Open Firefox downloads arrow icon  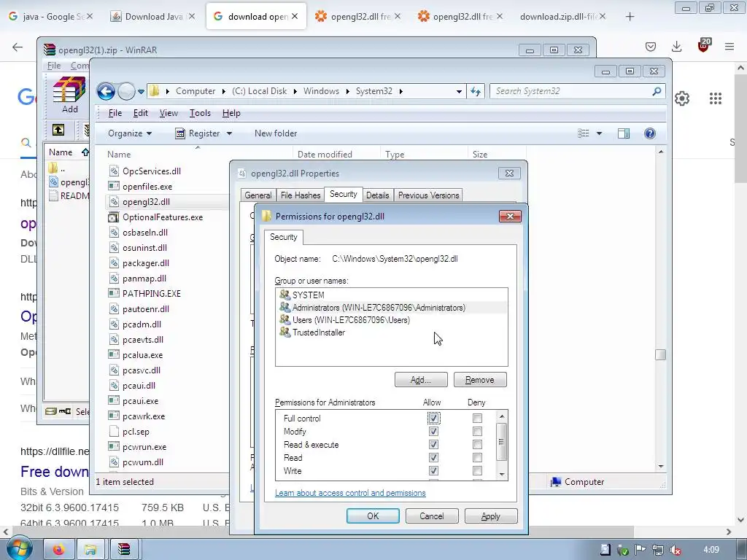coord(676,46)
